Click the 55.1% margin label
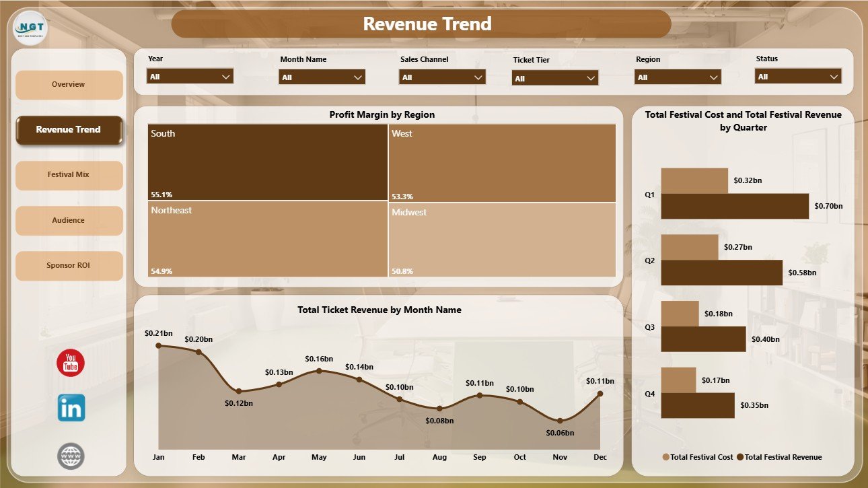Screen dimensions: 868x488 [161, 195]
